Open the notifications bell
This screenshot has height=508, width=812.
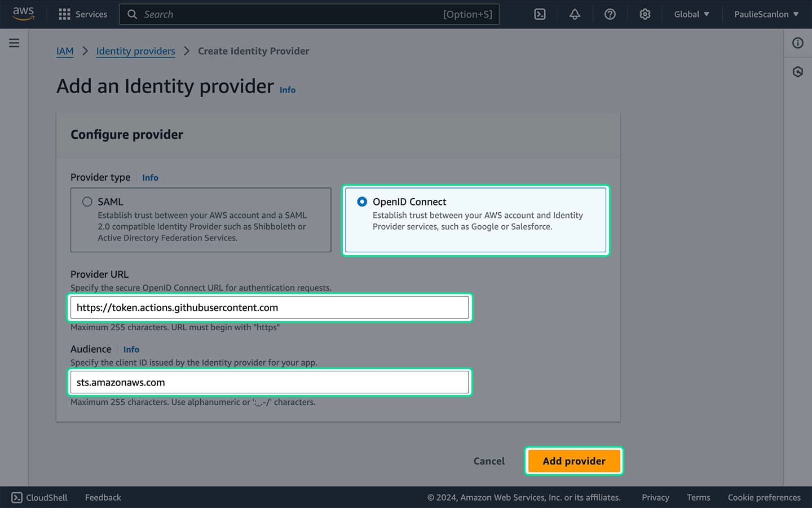point(575,14)
